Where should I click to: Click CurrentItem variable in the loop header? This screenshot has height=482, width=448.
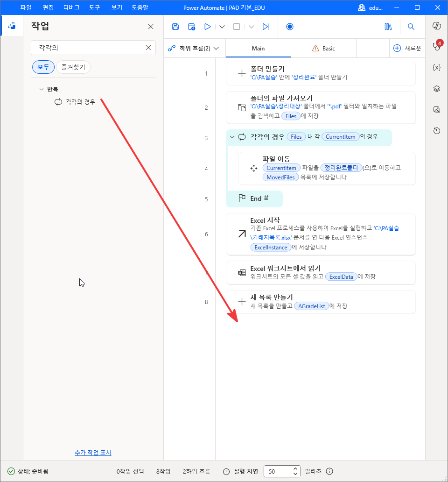(x=340, y=137)
